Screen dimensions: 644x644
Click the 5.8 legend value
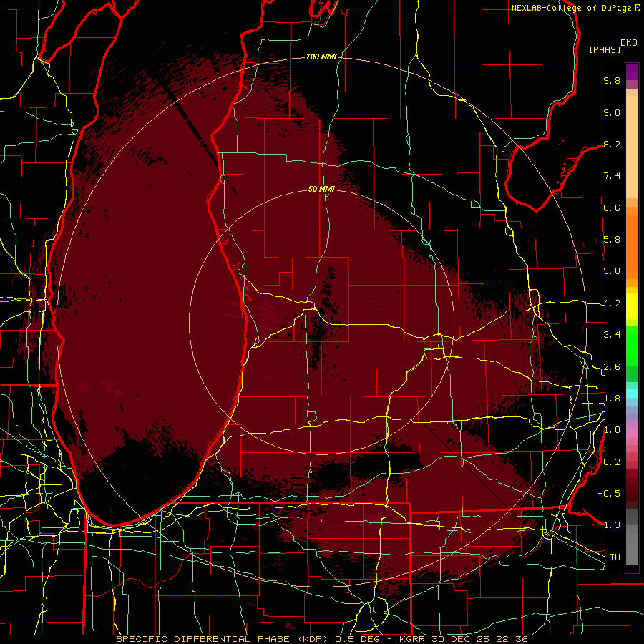coord(612,240)
